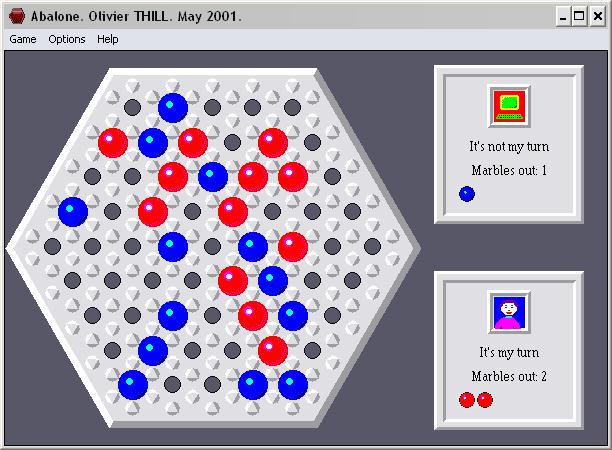Select the left blue marble in the middle row
This screenshot has width=612, height=450.
click(173, 247)
